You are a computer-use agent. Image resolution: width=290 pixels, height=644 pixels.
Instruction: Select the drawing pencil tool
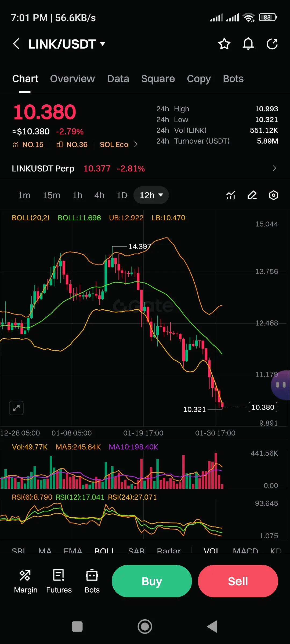click(252, 195)
